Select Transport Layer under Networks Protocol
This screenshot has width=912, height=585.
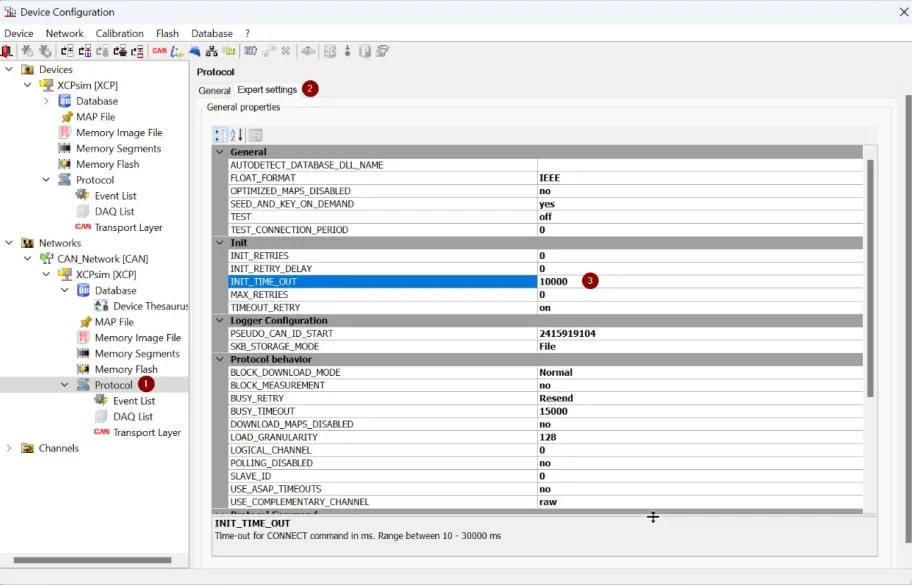point(147,433)
